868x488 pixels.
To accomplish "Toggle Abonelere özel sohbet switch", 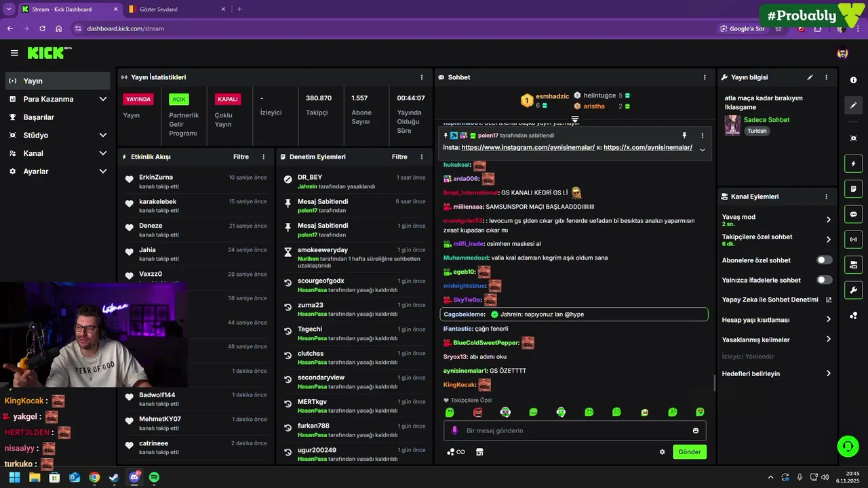I will [x=825, y=260].
